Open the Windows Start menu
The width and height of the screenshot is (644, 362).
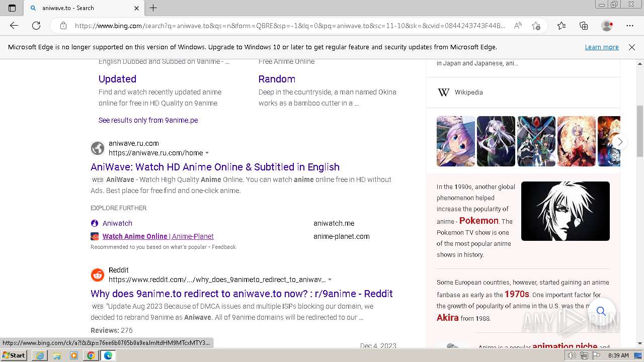click(x=14, y=355)
